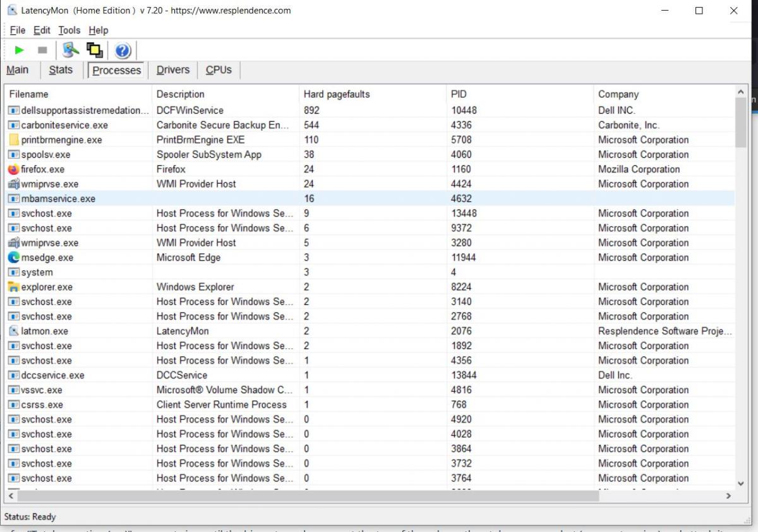Click the icon beside dccservice.exe
This screenshot has height=532, width=758.
pyautogui.click(x=14, y=375)
